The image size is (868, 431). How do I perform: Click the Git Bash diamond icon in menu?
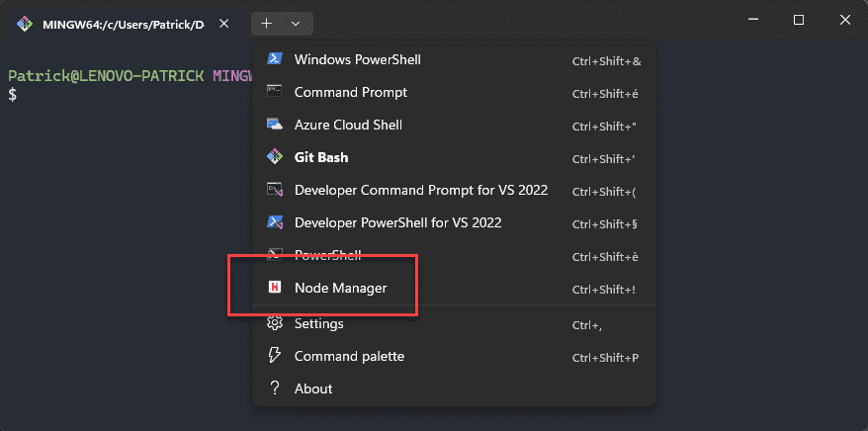coord(275,157)
